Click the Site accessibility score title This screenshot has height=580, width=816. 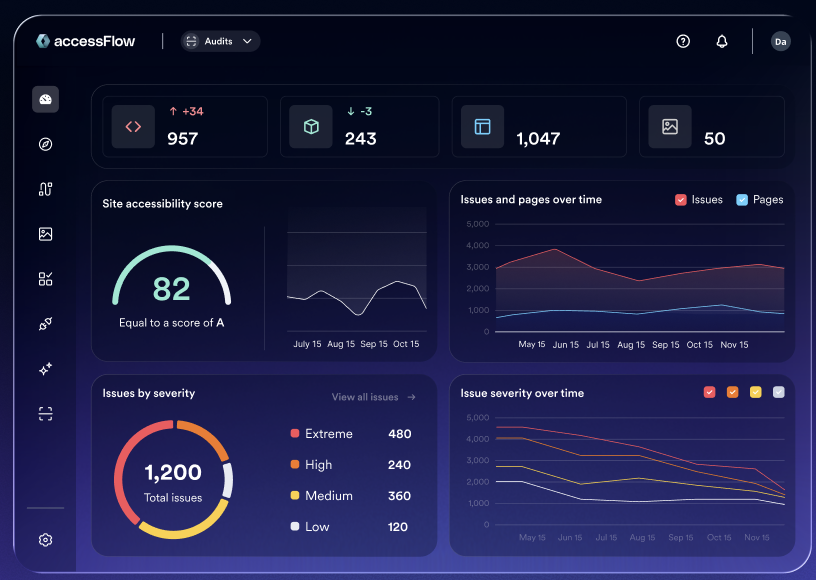(162, 204)
